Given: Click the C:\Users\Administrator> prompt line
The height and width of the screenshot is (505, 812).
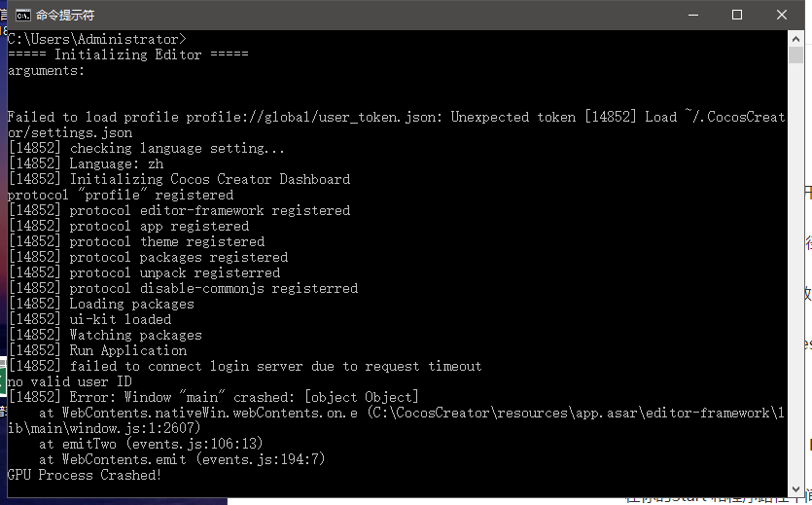Looking at the screenshot, I should click(96, 39).
